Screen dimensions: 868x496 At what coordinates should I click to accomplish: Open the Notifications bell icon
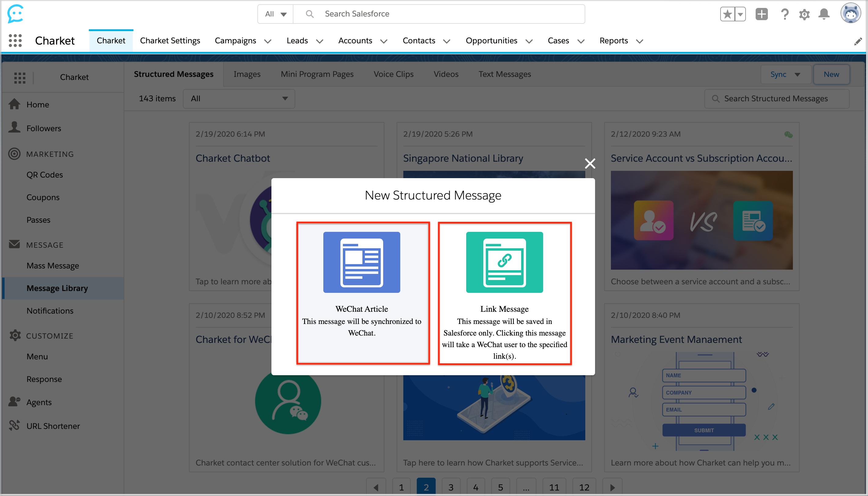(x=824, y=14)
